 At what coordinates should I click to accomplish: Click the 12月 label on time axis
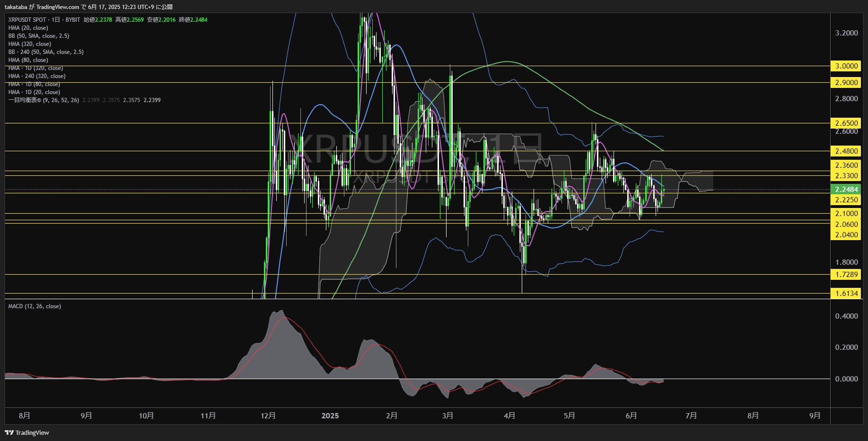point(268,416)
